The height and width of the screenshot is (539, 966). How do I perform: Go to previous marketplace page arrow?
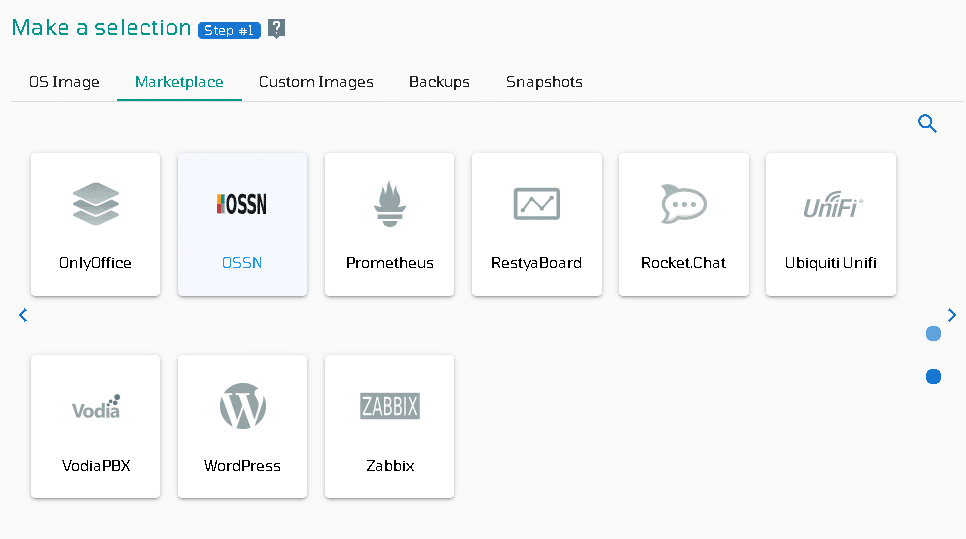(23, 315)
